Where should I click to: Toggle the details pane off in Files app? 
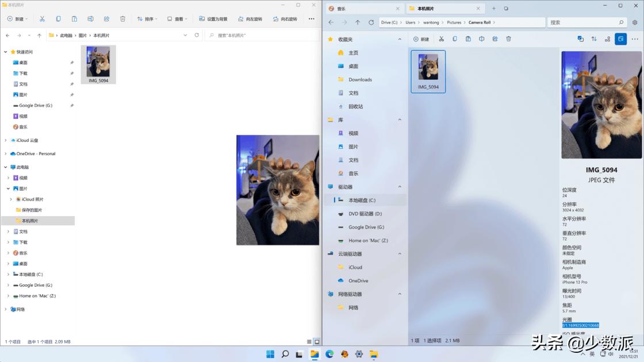620,38
